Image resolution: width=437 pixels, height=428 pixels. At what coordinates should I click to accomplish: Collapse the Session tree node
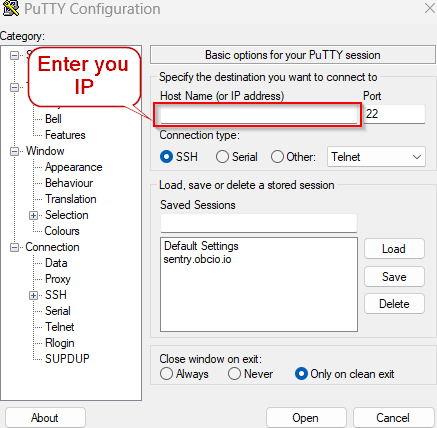pos(14,55)
